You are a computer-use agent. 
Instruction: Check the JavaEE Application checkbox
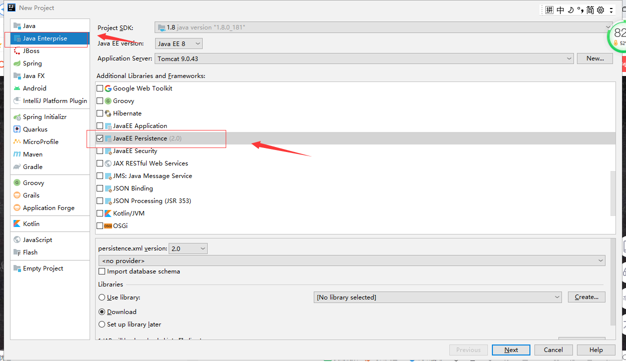[x=100, y=125]
